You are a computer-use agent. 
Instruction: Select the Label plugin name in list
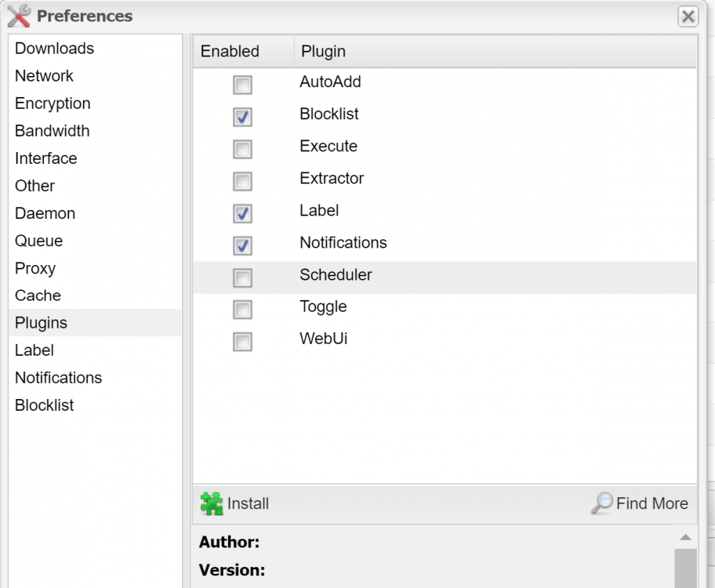319,210
